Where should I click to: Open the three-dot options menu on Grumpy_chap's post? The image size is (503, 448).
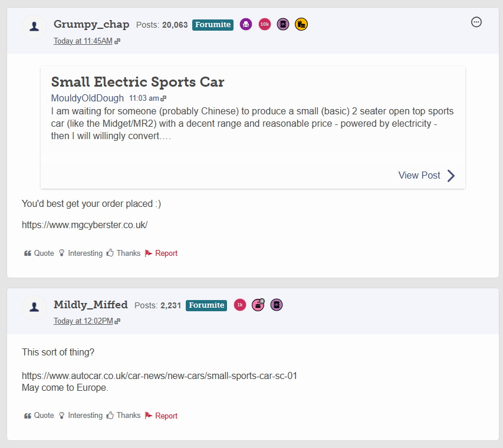click(476, 22)
